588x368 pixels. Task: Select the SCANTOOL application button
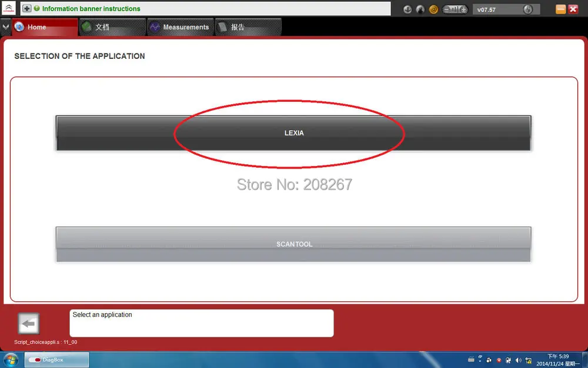click(293, 244)
